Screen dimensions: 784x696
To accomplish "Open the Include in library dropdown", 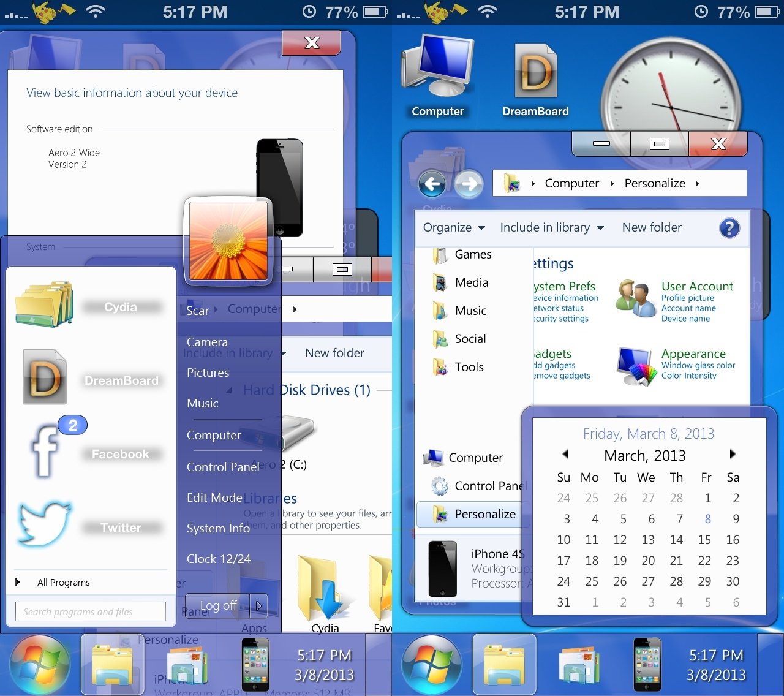I will coord(551,228).
